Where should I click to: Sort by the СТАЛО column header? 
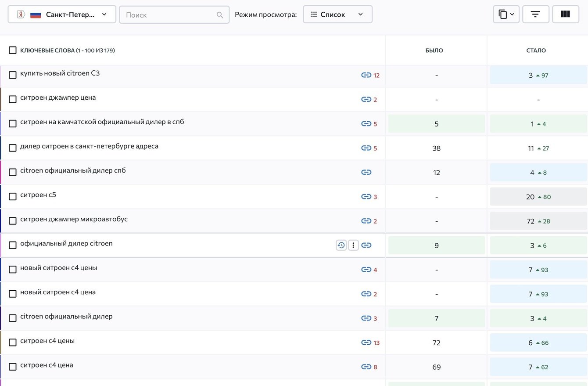click(536, 51)
